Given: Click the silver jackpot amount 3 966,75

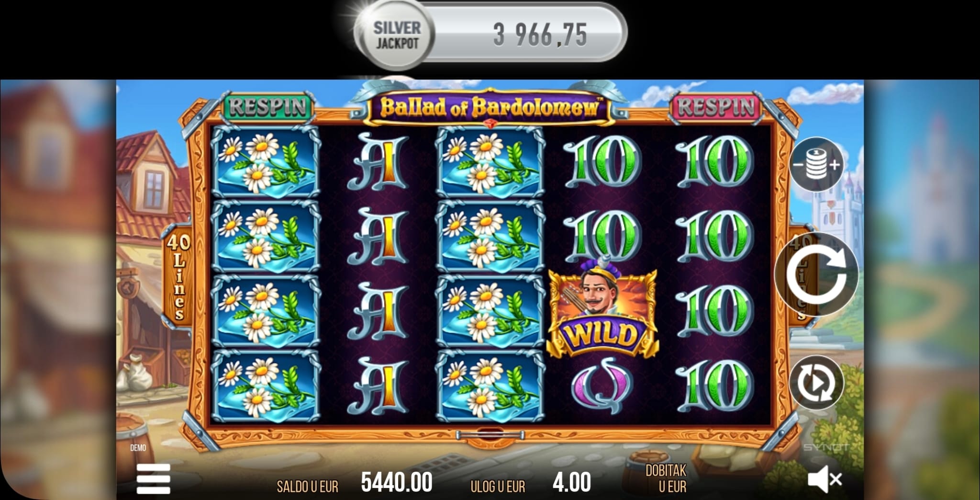Looking at the screenshot, I should [540, 35].
